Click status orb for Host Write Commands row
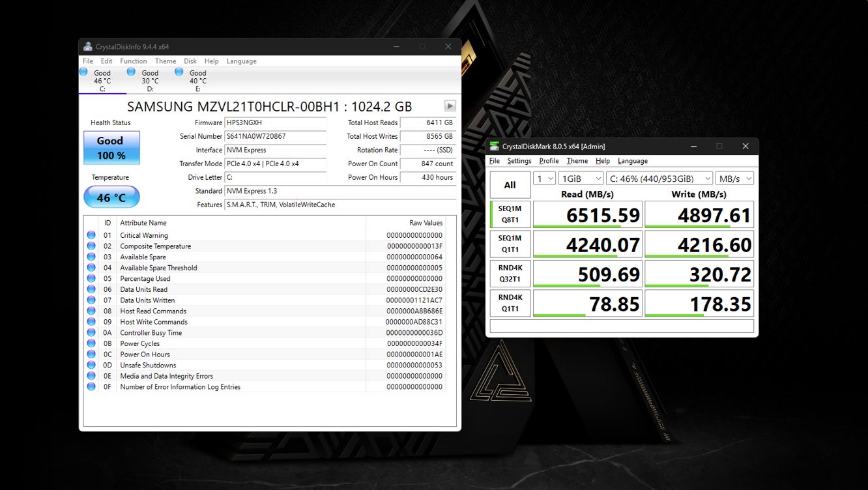 coord(91,321)
